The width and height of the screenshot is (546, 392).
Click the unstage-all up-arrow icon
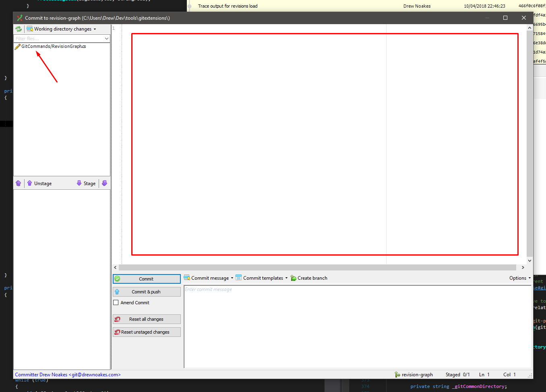(x=19, y=183)
